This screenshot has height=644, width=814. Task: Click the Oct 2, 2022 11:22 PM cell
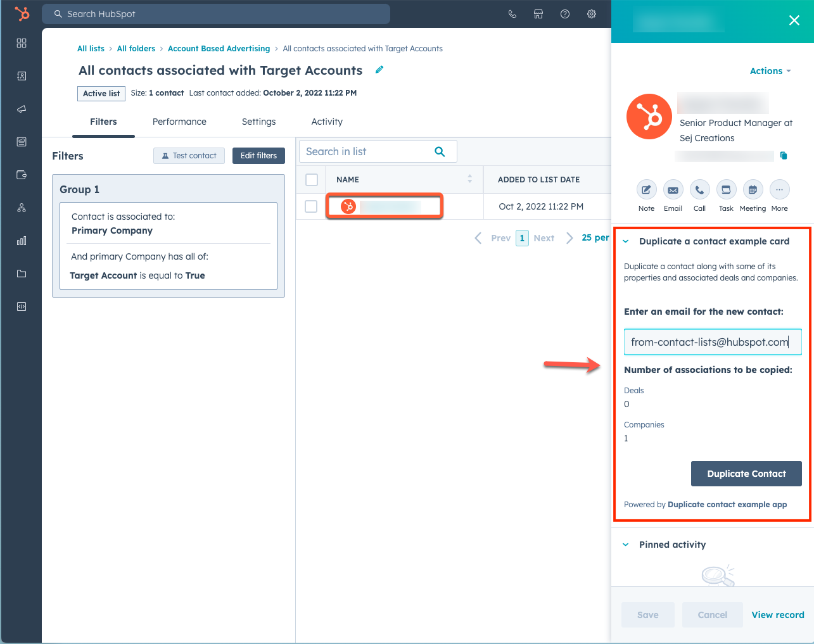(541, 206)
